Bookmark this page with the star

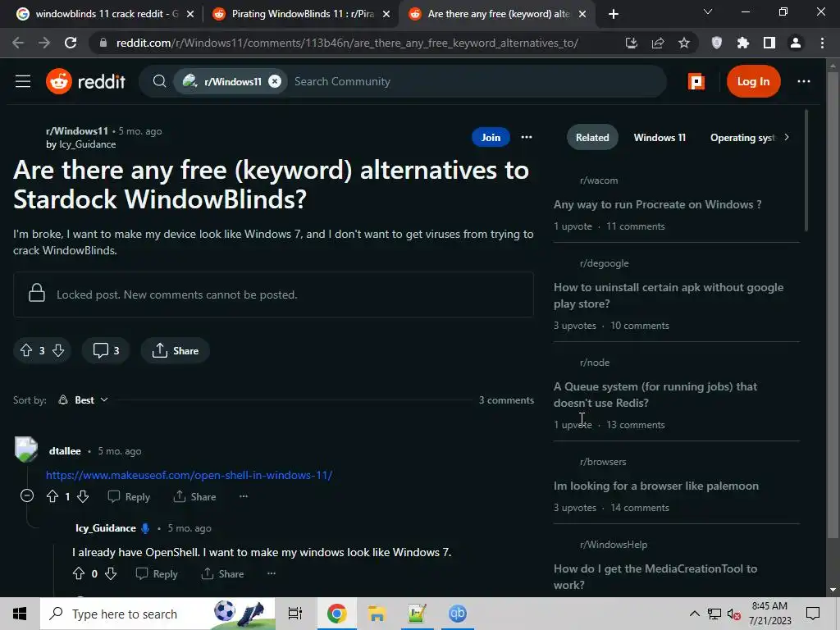click(x=684, y=43)
